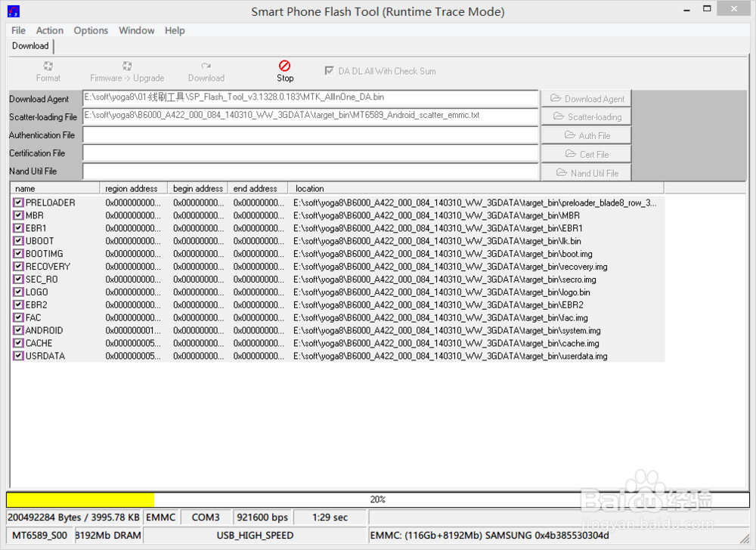Click the Cert File button
756x550 pixels.
[587, 154]
